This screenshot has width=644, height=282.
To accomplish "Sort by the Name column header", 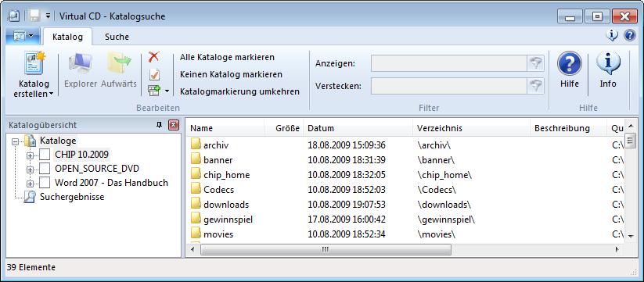I will pos(225,128).
